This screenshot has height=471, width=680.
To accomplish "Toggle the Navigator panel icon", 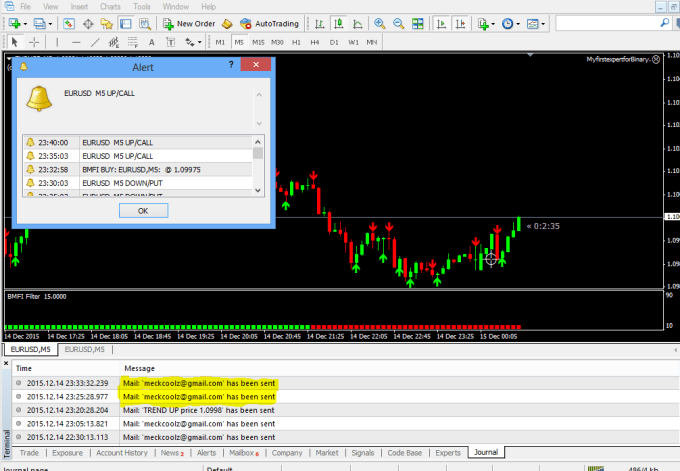I will (x=107, y=23).
